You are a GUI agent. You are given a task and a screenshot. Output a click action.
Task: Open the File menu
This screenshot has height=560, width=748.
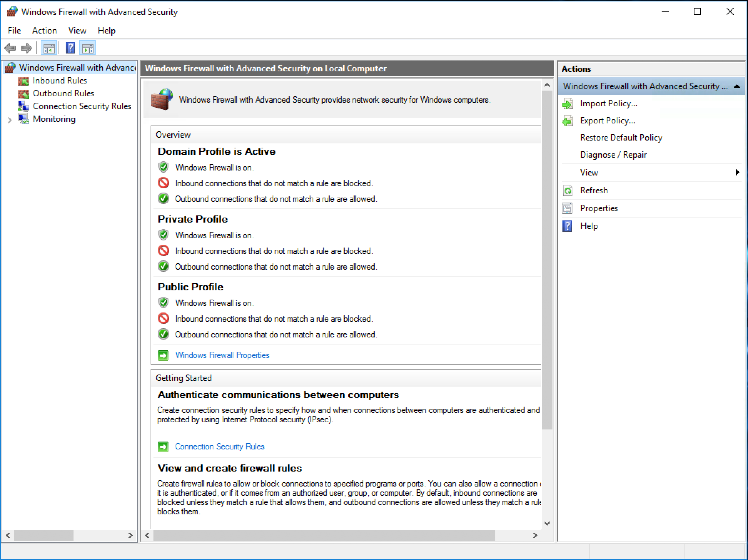[14, 31]
